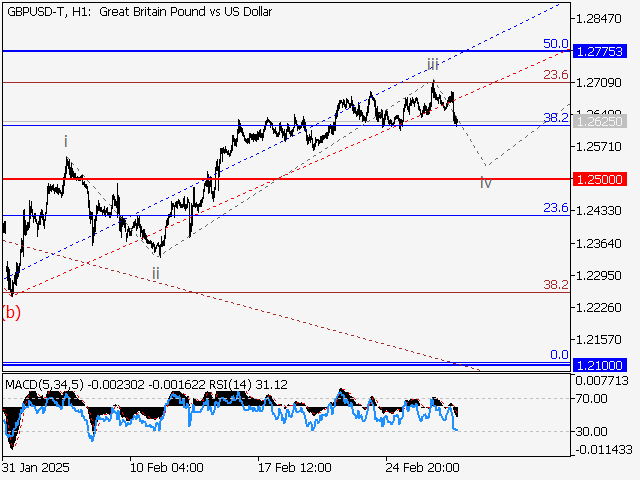640x480 pixels.
Task: Click the 31 Jan 2025 date marker
Action: (37, 468)
